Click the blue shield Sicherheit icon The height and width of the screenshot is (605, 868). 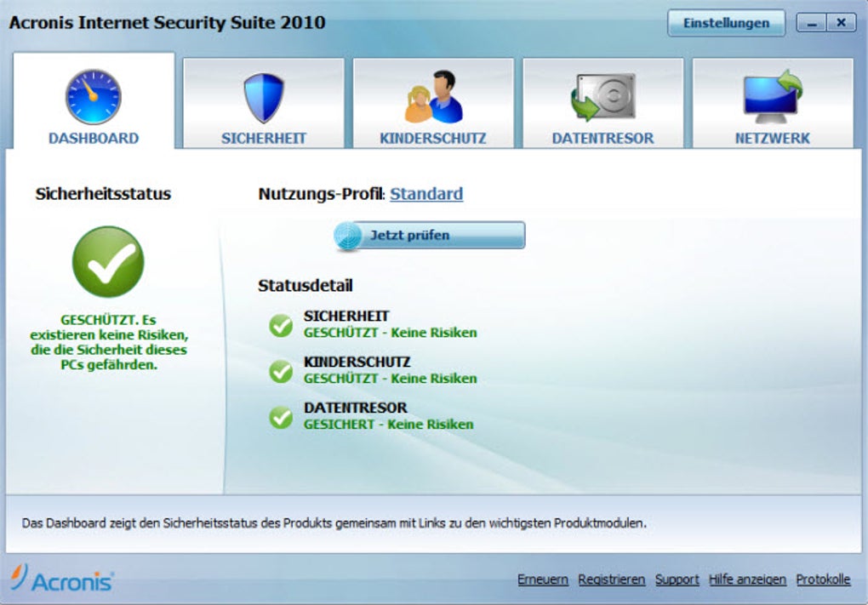pos(264,97)
